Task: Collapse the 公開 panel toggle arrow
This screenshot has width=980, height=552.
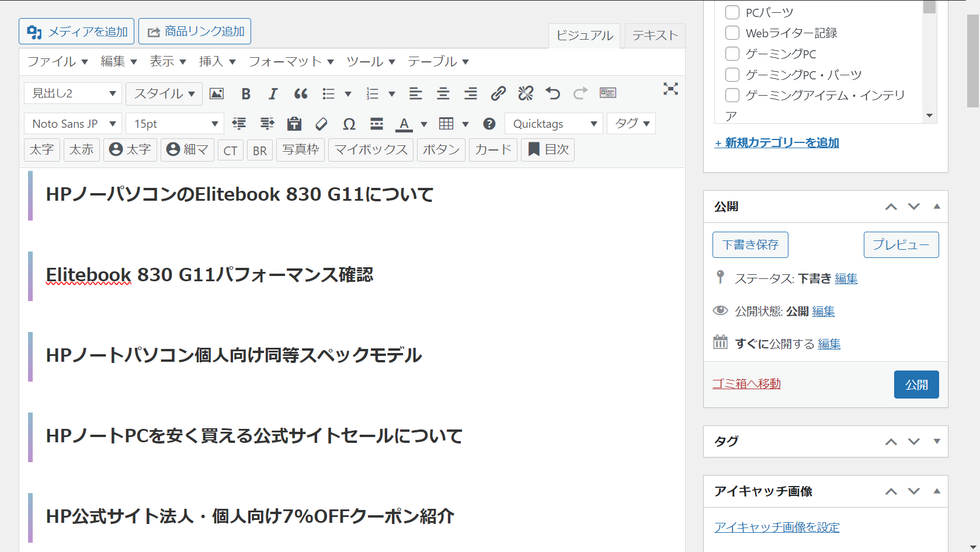Action: coord(937,206)
